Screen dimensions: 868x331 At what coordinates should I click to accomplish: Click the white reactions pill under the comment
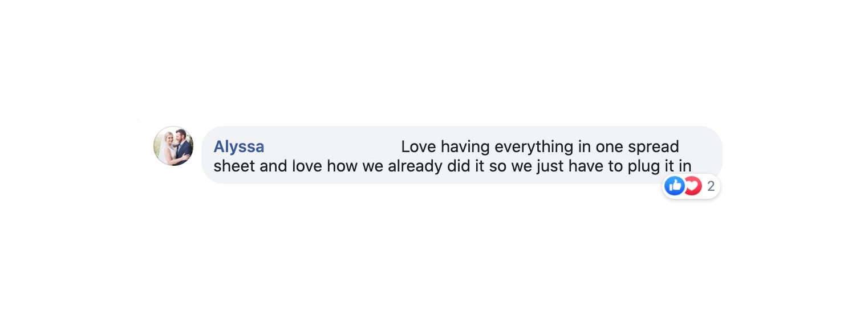691,186
